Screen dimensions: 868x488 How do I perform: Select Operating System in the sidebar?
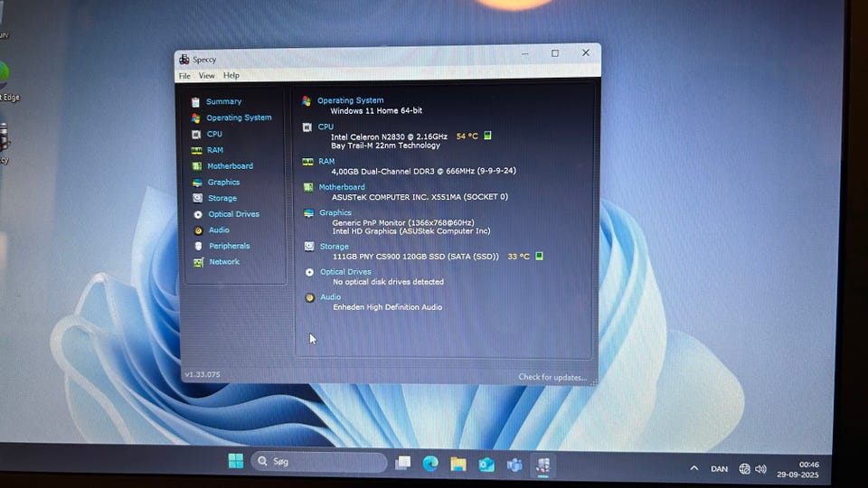click(239, 117)
